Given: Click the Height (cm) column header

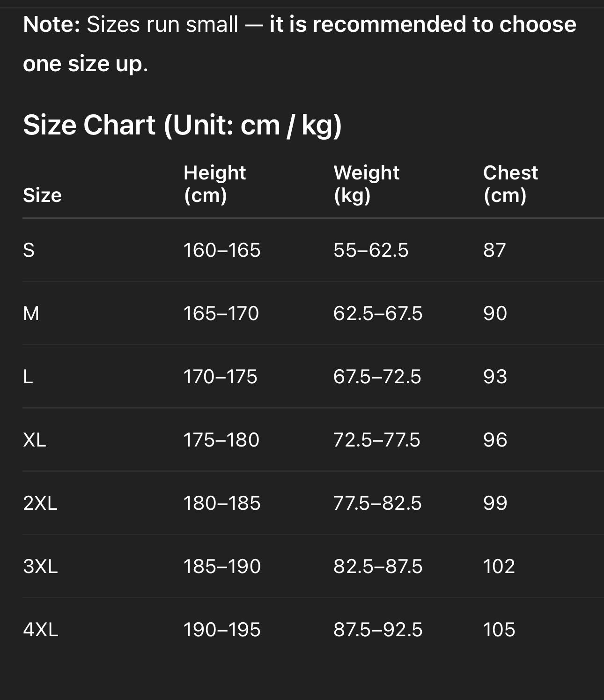Looking at the screenshot, I should click(214, 184).
